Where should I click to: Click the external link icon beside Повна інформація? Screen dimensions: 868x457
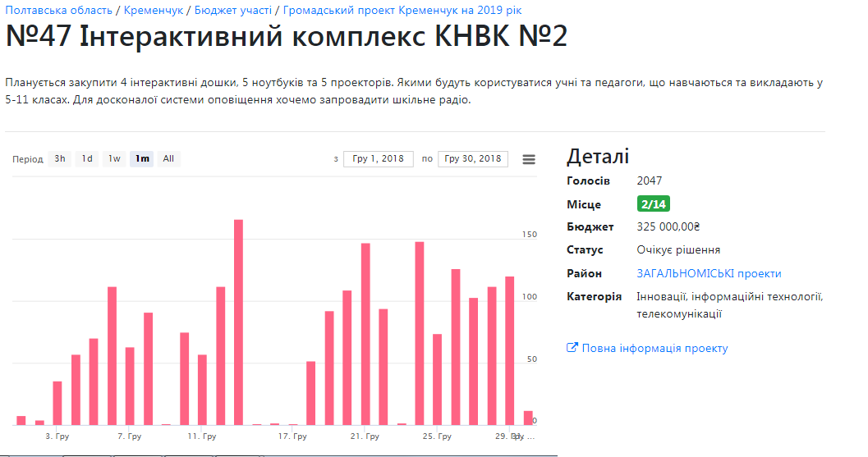pos(572,348)
